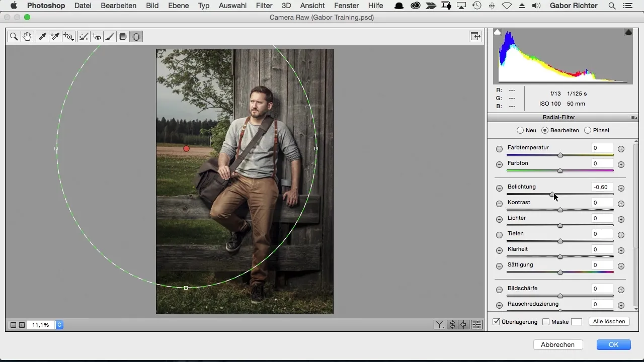Click the Kontrast value field

pyautogui.click(x=602, y=203)
